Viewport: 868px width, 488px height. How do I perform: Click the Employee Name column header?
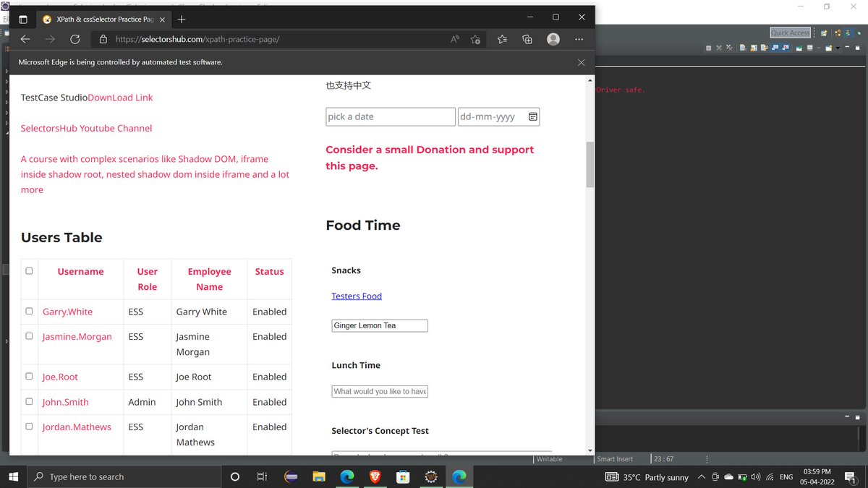pyautogui.click(x=209, y=279)
